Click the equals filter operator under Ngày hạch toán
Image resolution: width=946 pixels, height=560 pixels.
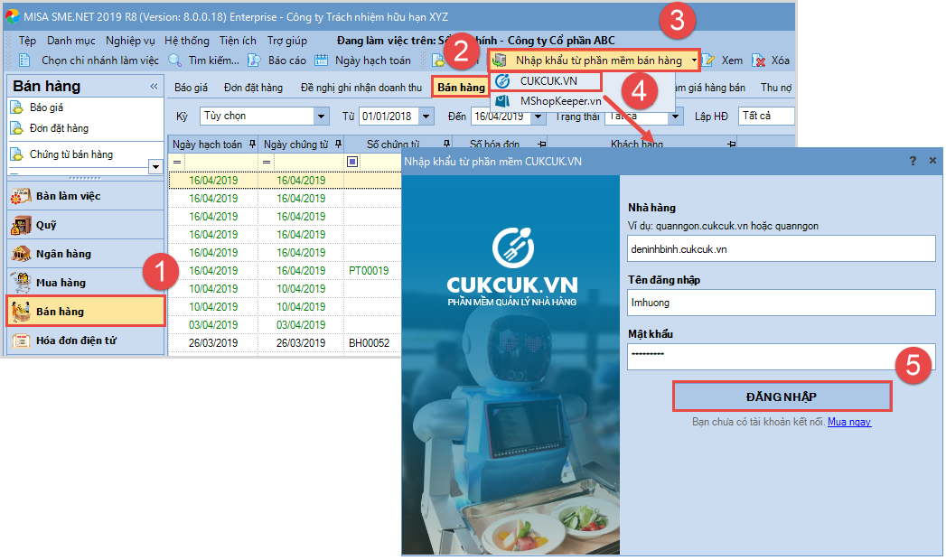pos(177,163)
